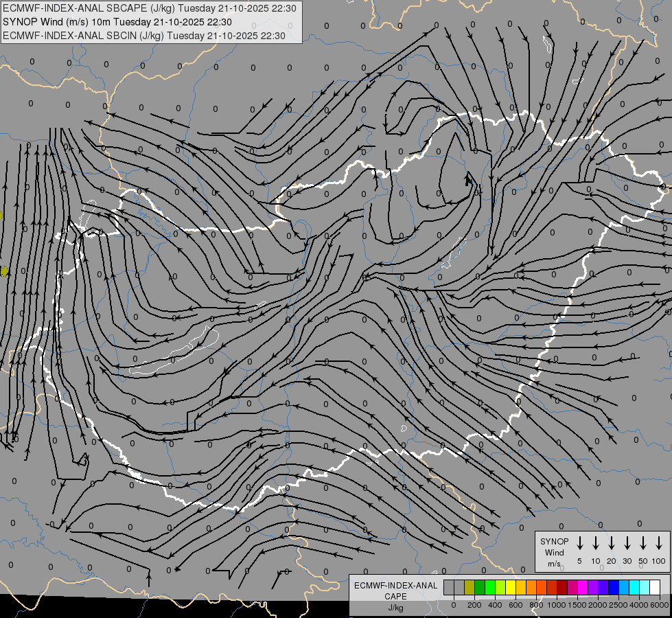672x618 pixels.
Task: Click the '200' value on CAPE scale
Action: [x=474, y=605]
